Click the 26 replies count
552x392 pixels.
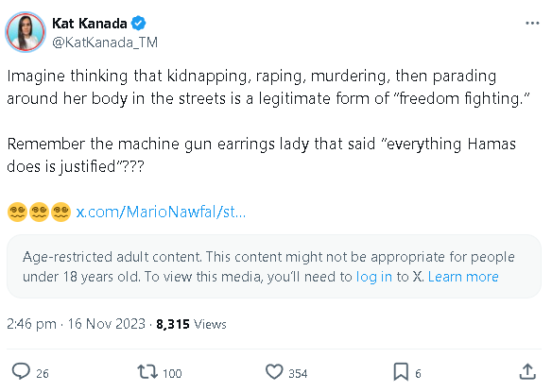coord(43,373)
